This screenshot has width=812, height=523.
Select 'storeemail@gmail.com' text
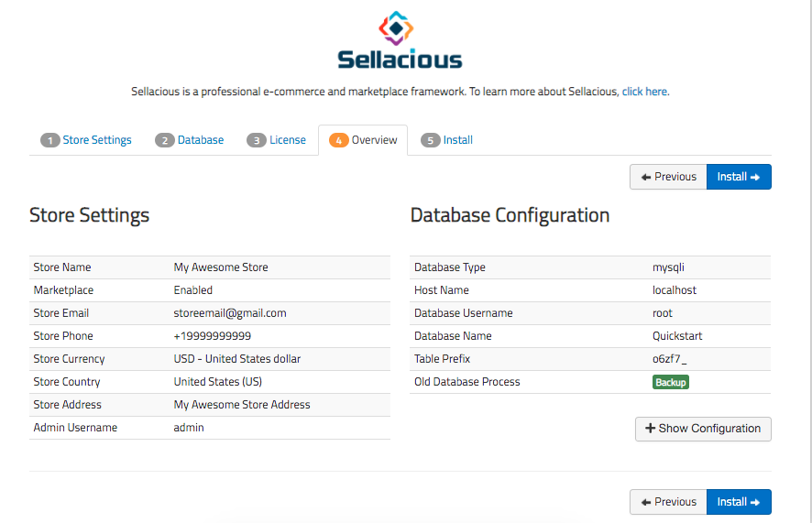230,313
